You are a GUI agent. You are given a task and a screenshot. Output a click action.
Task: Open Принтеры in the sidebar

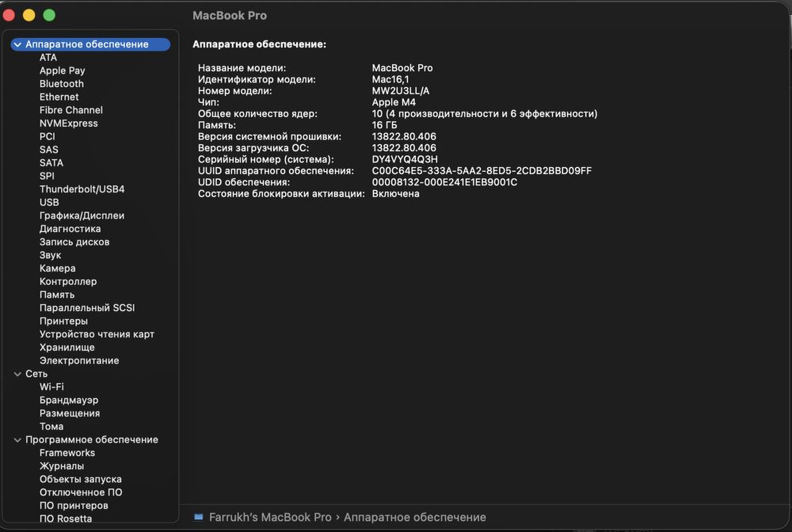(63, 321)
